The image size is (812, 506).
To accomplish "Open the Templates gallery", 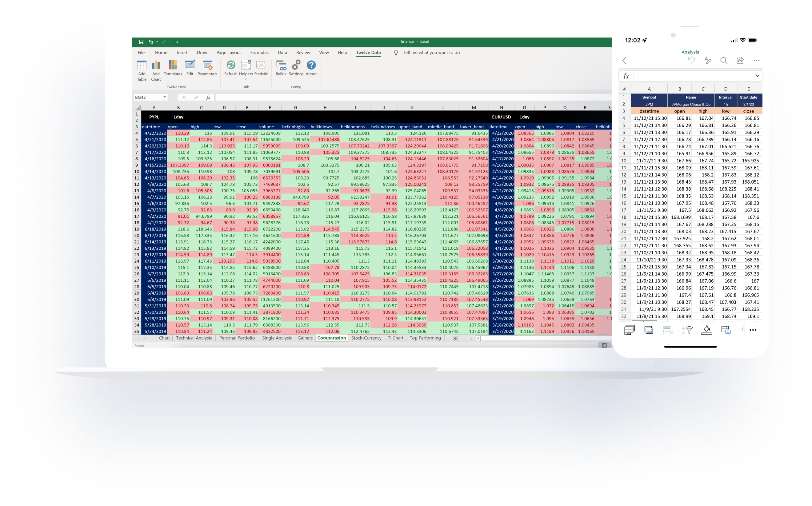I will click(173, 66).
